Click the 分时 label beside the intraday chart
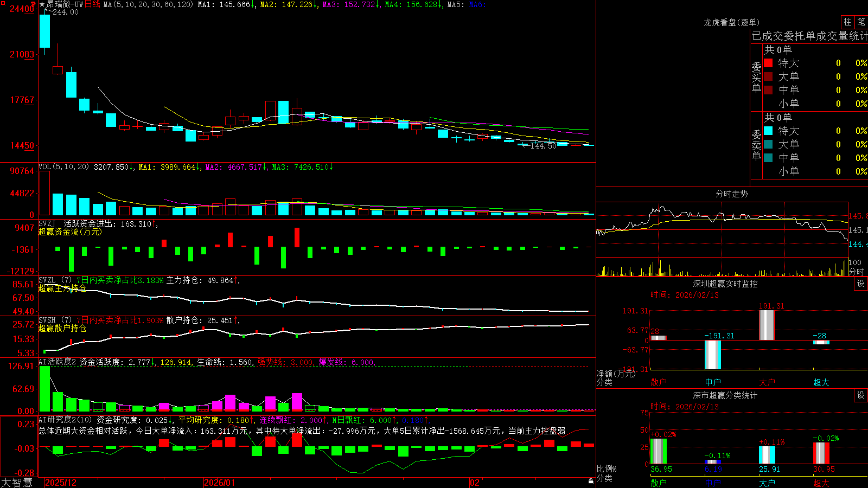This screenshot has height=488, width=868. [x=857, y=271]
